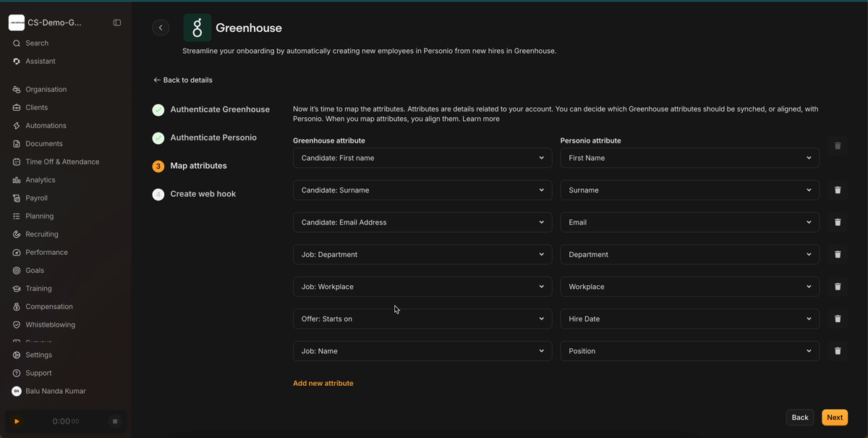
Task: Open the Hire Date Personio attribute dropdown
Action: tap(690, 319)
